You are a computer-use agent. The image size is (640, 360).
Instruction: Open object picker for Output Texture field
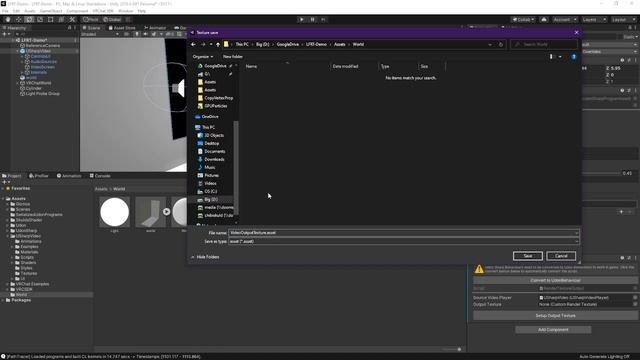point(635,304)
